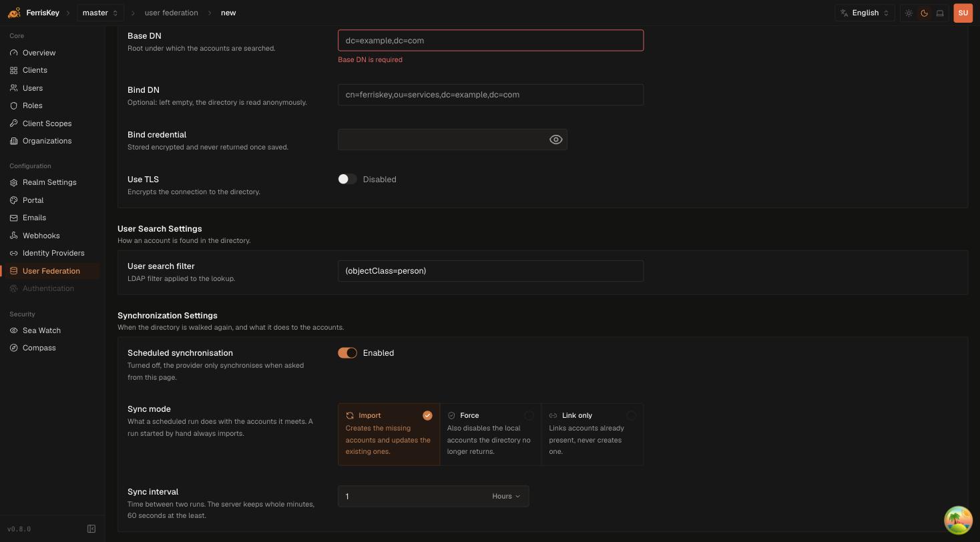Image resolution: width=980 pixels, height=542 pixels.
Task: Open the SU user avatar menu
Action: 963,13
